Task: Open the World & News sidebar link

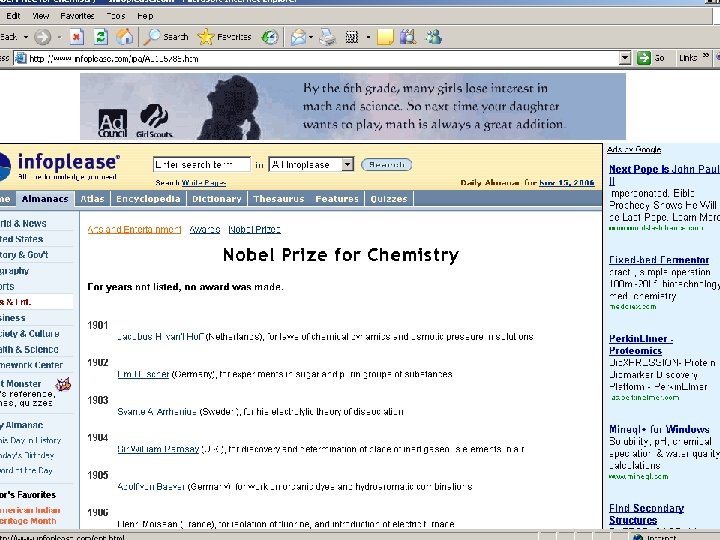Action: coord(23,224)
